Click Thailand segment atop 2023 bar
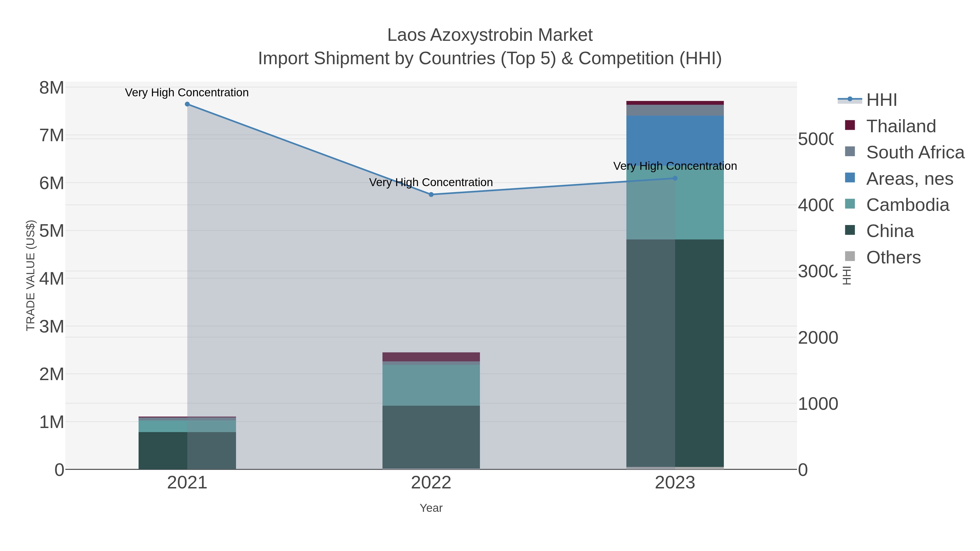The width and height of the screenshot is (980, 551). 675,103
